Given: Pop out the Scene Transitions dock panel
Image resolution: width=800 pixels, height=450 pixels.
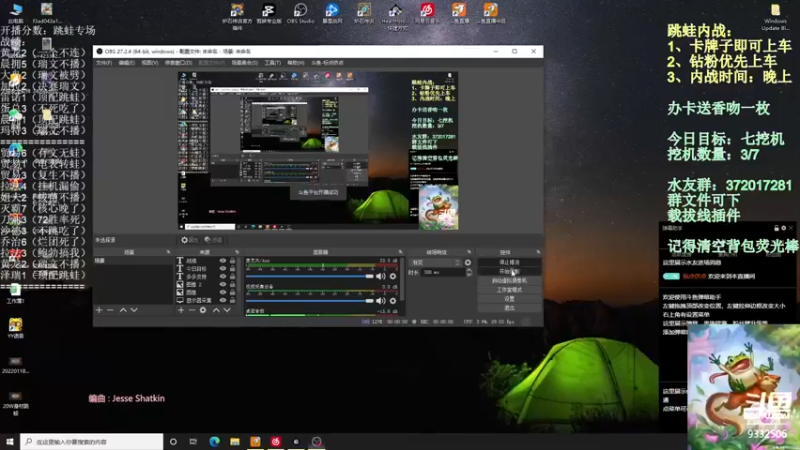Looking at the screenshot, I should pyautogui.click(x=469, y=252).
